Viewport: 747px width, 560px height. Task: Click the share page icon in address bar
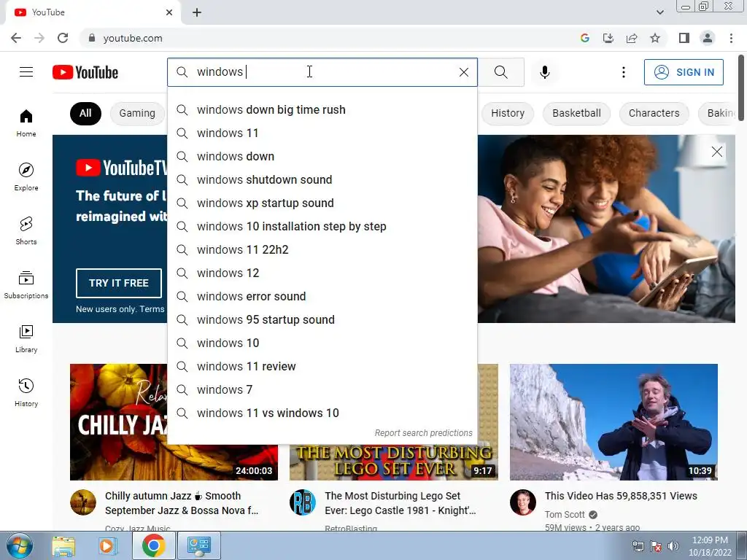[x=632, y=38]
